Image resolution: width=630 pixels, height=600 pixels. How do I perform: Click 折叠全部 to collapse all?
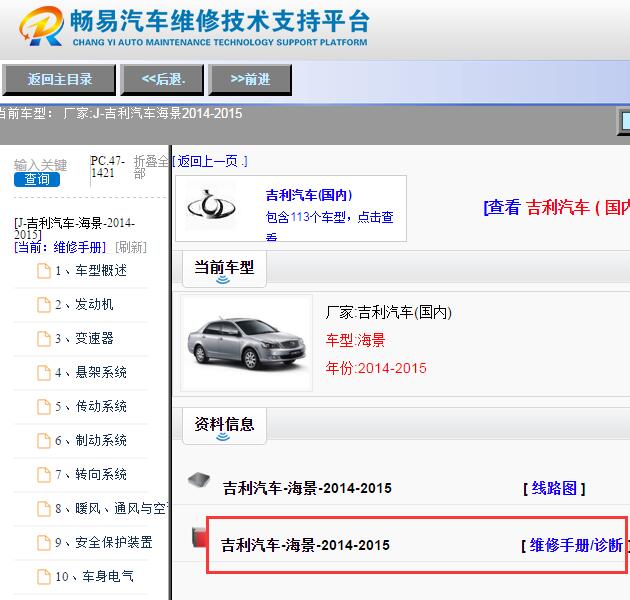(x=151, y=167)
